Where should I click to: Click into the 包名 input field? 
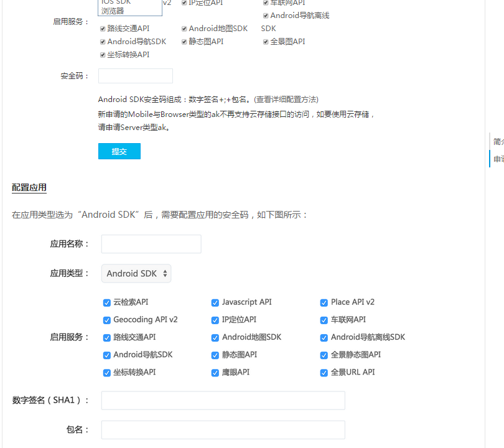click(223, 430)
